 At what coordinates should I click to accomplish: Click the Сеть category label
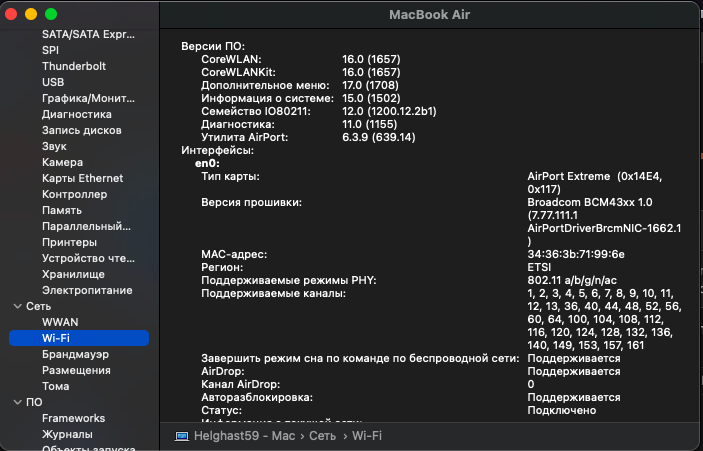click(39, 306)
